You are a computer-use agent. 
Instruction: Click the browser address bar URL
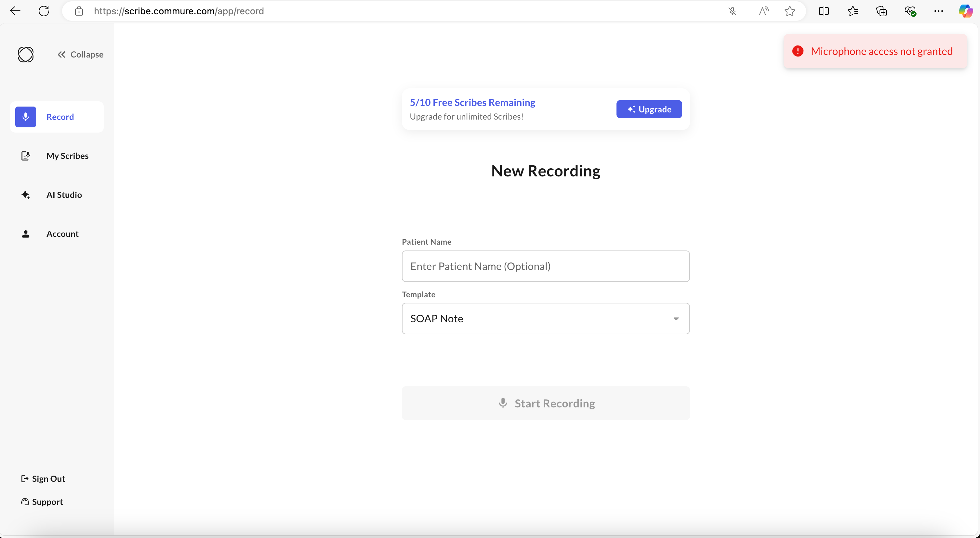[x=179, y=11]
